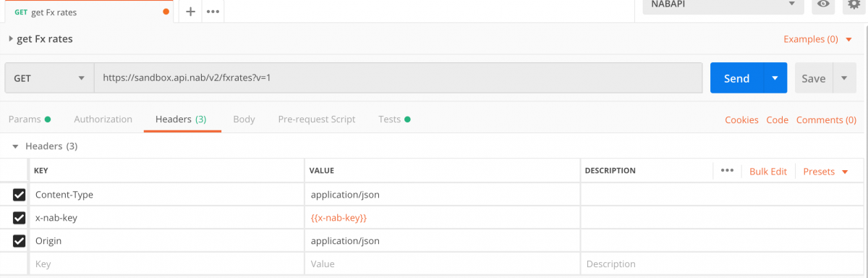
Task: Uncheck the Content-Type header checkbox
Action: [x=19, y=195]
